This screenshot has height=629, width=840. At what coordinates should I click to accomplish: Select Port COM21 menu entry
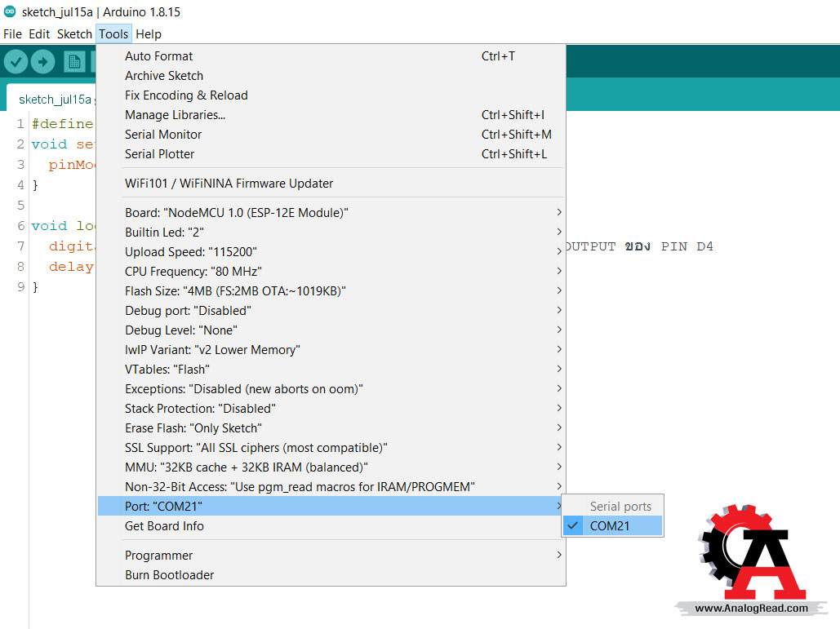(331, 507)
